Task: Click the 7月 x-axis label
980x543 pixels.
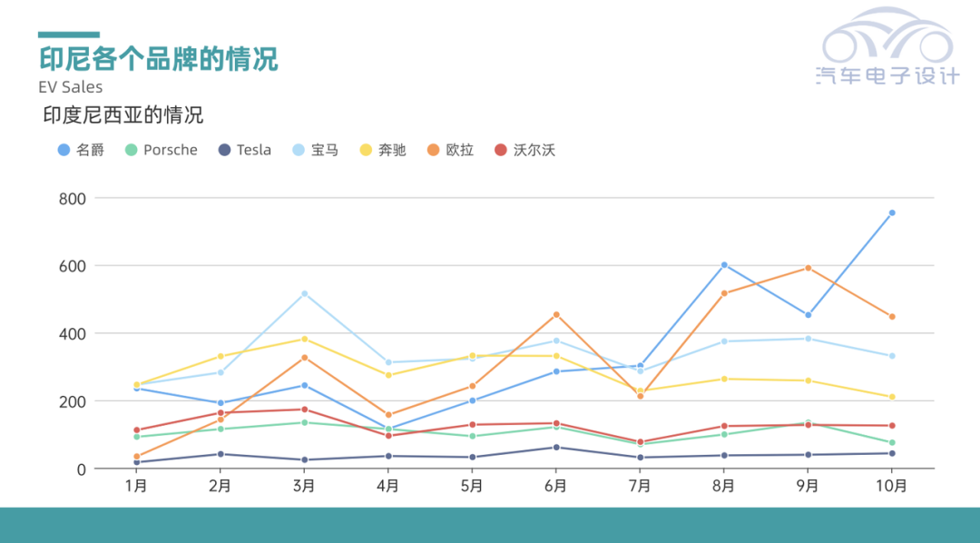Action: click(x=640, y=486)
